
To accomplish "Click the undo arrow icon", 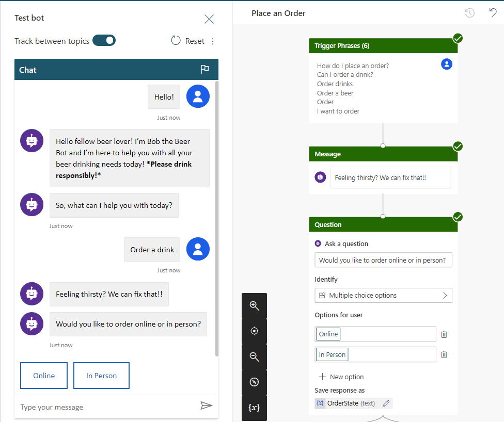I will pyautogui.click(x=493, y=13).
